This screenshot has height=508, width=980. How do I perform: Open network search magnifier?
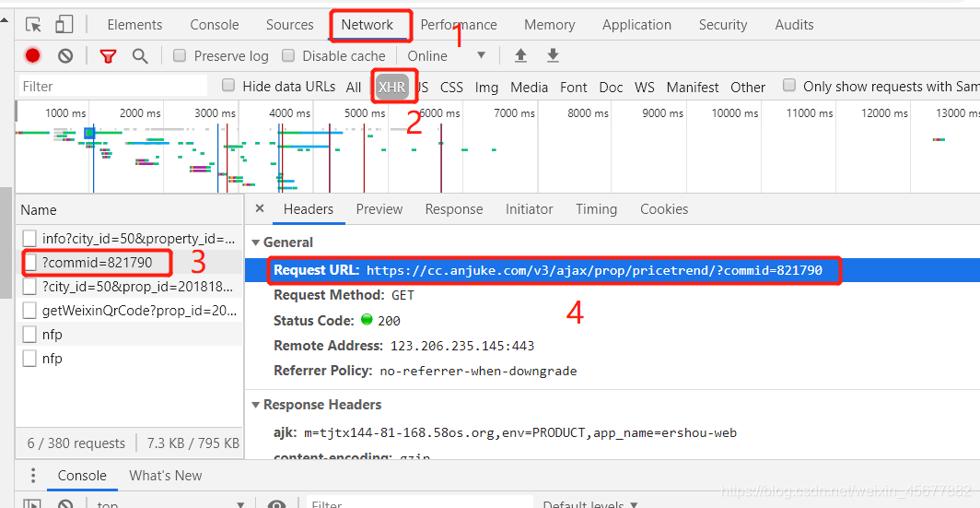coord(140,56)
